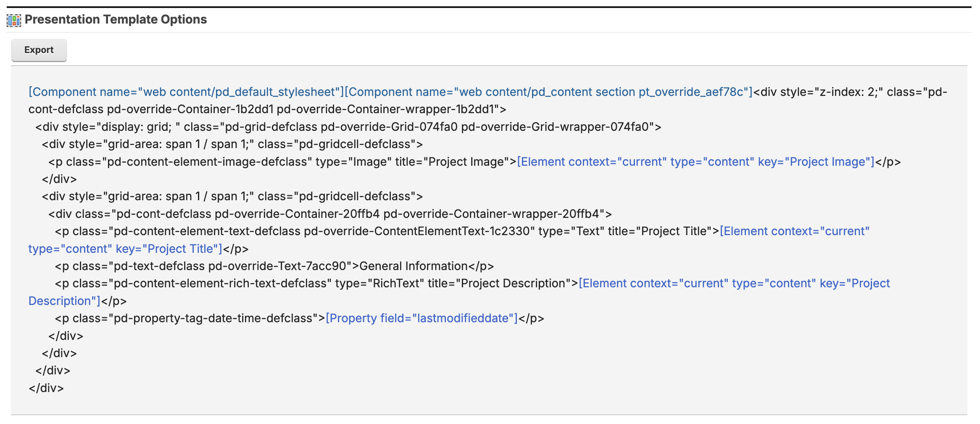The height and width of the screenshot is (424, 980).
Task: Click the lastmodifieddate Property tag
Action: 422,318
